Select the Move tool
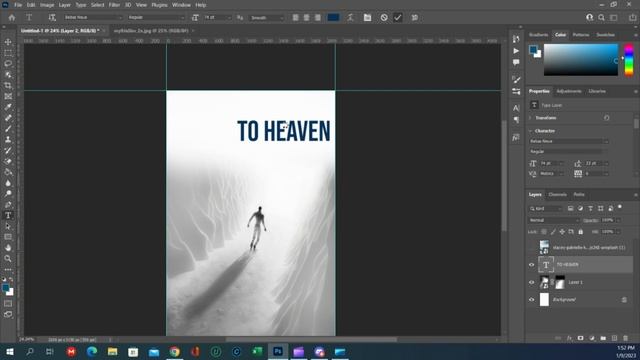The image size is (640, 360). pyautogui.click(x=8, y=42)
